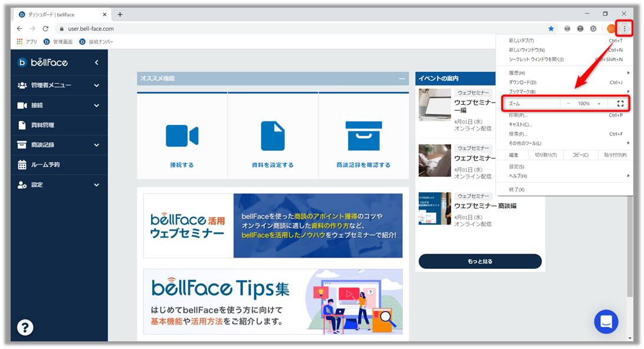Viewport: 644px width, 349px height.
Task: Click the video camera 接続する icon
Action: (x=182, y=136)
